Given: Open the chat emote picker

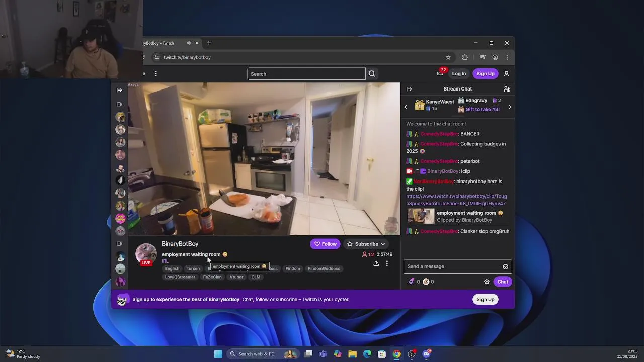Looking at the screenshot, I should pyautogui.click(x=505, y=267).
